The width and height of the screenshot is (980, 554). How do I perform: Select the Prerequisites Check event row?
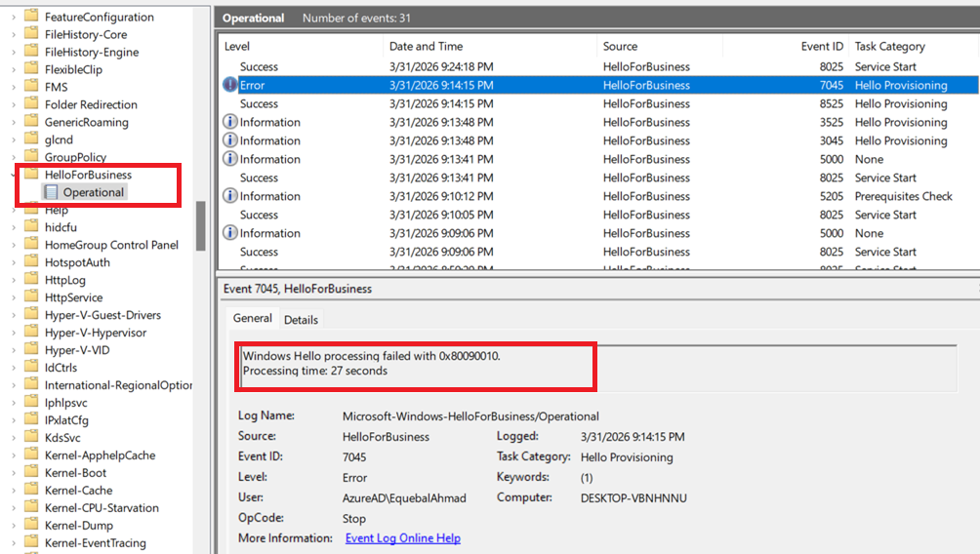[598, 196]
